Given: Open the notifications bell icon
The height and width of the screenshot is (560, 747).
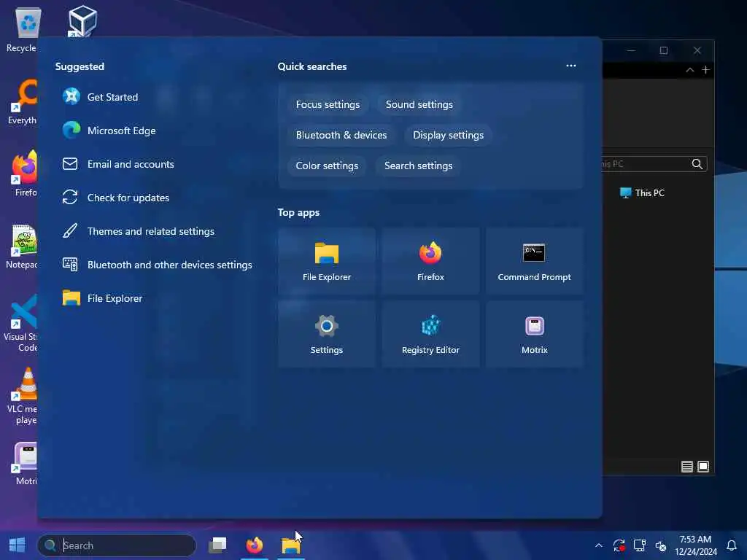Looking at the screenshot, I should pyautogui.click(x=732, y=545).
